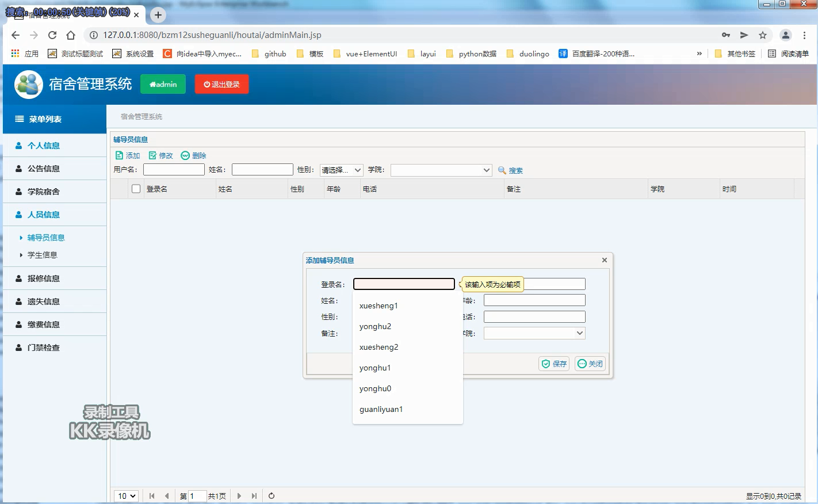Viewport: 818px width, 504px height.
Task: Open the 学院 dropdown in the dialog
Action: 534,333
